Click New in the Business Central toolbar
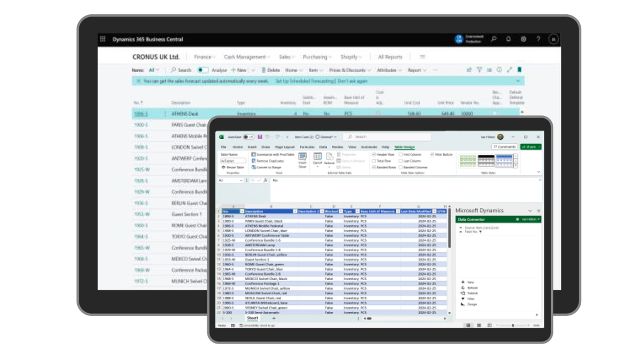The height and width of the screenshot is (358, 644). [239, 70]
